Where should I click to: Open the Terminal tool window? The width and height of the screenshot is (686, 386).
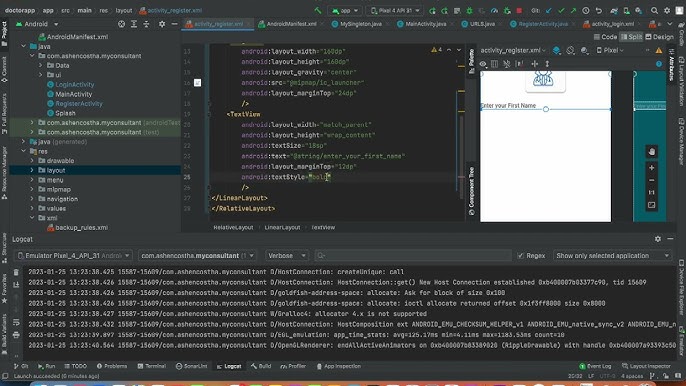coord(151,366)
